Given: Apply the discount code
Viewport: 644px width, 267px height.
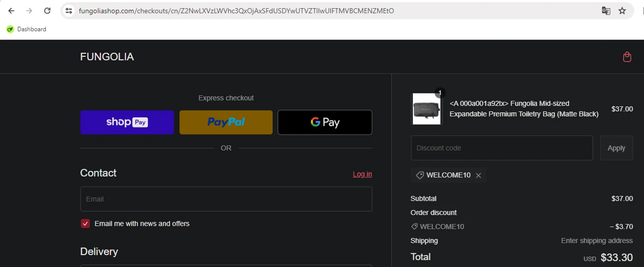Looking at the screenshot, I should tap(617, 148).
